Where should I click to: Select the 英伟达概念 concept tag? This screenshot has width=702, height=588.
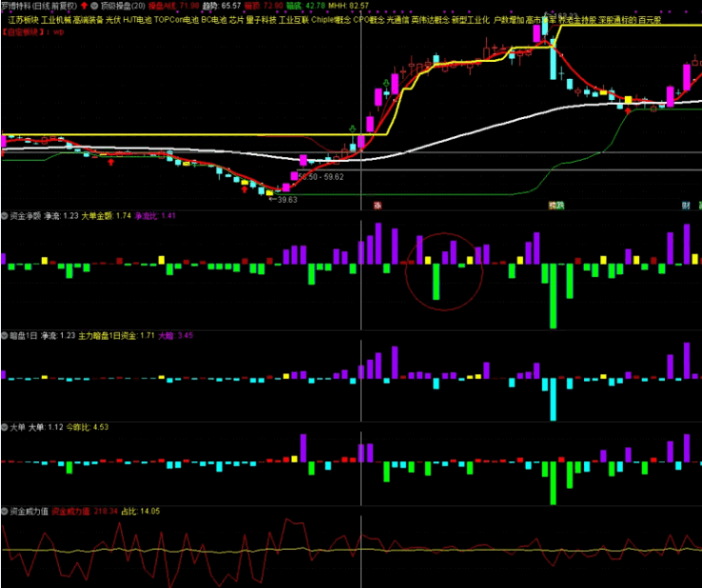[x=430, y=20]
